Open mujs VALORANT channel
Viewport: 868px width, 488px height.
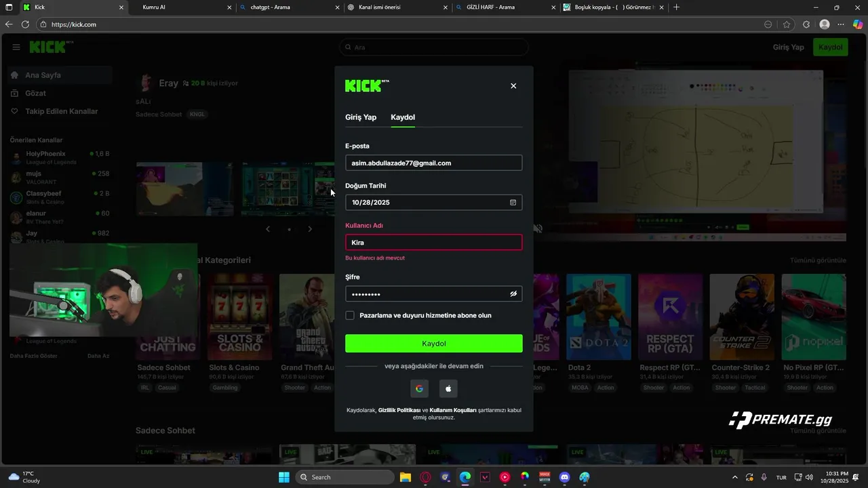[x=60, y=178]
